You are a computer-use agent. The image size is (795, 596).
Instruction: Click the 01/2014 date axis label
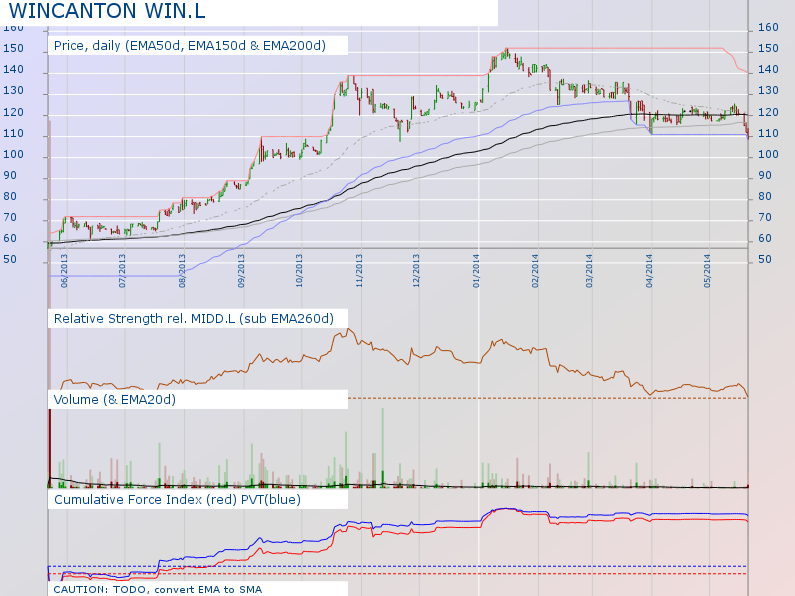pos(476,271)
